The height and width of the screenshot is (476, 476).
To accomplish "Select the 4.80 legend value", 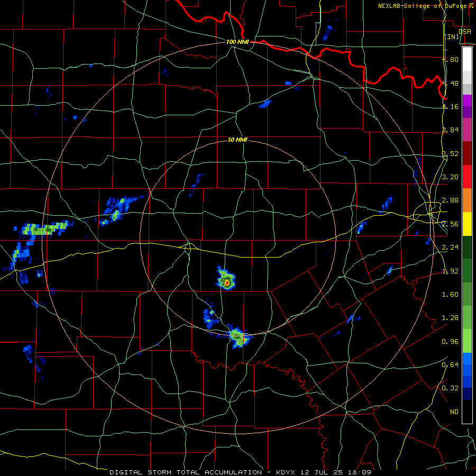I will 450,59.
